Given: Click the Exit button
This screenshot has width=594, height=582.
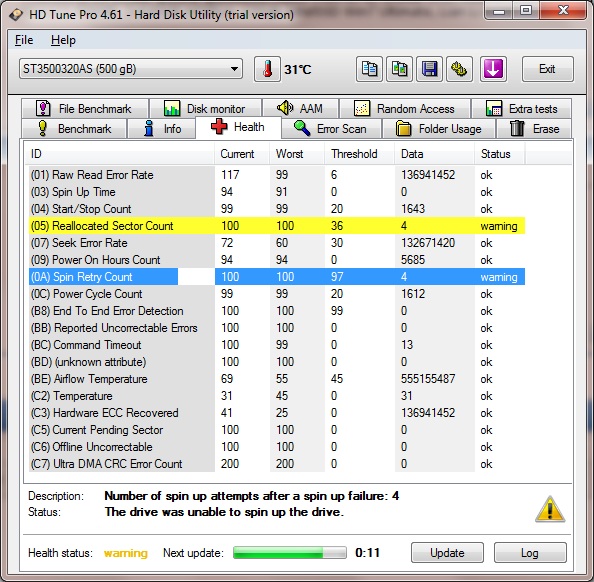Looking at the screenshot, I should click(x=547, y=69).
